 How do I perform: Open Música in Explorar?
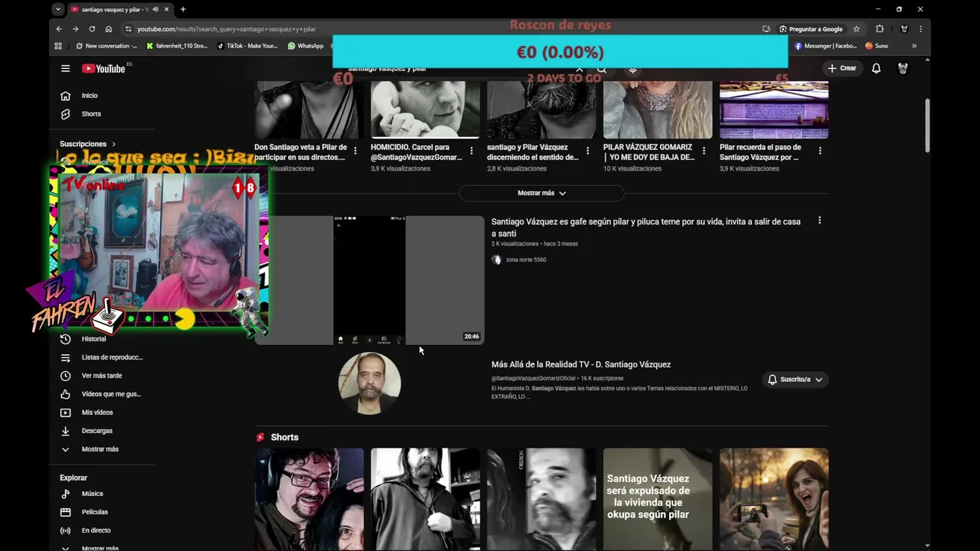click(92, 494)
